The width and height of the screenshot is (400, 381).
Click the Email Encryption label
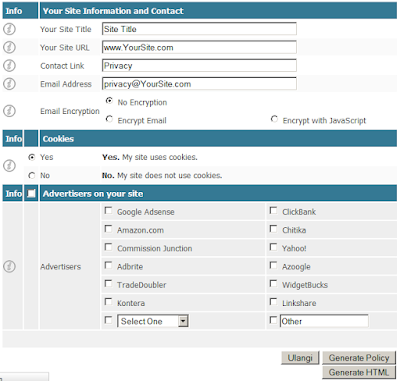tap(70, 111)
